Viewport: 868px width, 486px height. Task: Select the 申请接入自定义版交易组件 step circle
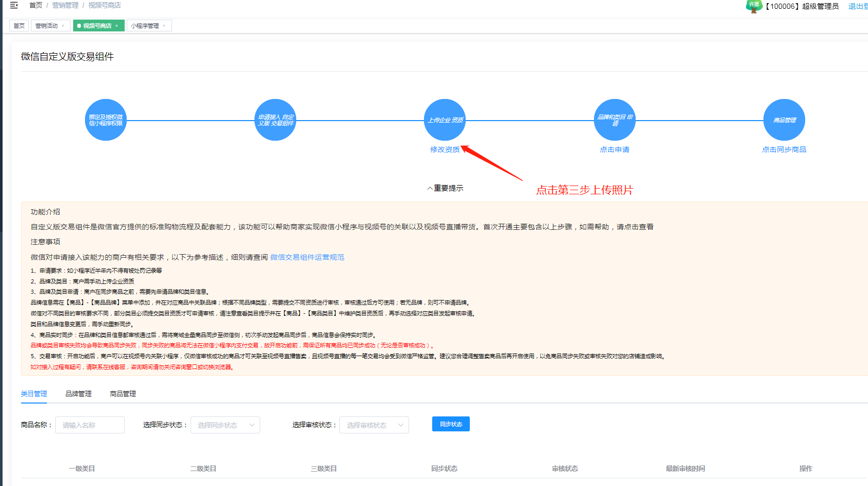click(x=276, y=120)
